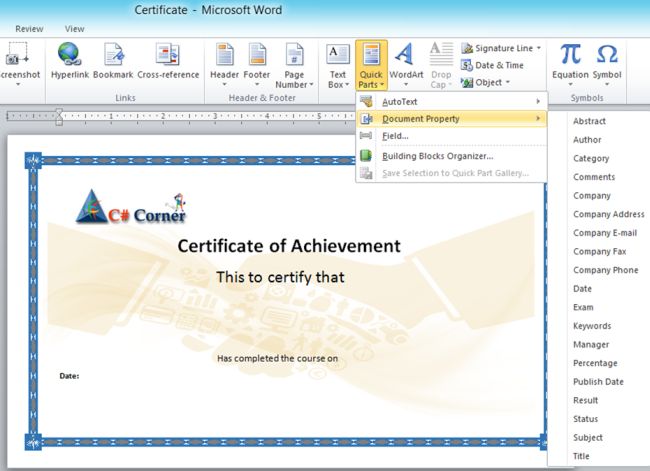This screenshot has height=471, width=650.
Task: Insert an Object
Action: pyautogui.click(x=485, y=83)
